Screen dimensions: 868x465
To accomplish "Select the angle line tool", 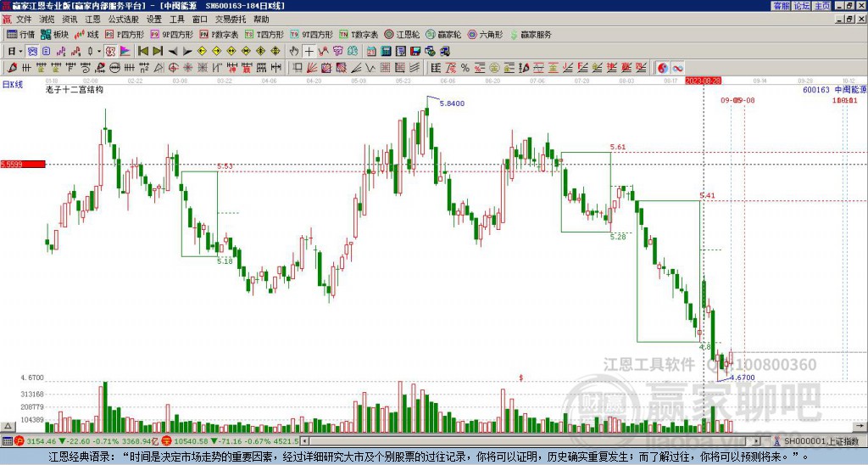I will [357, 68].
